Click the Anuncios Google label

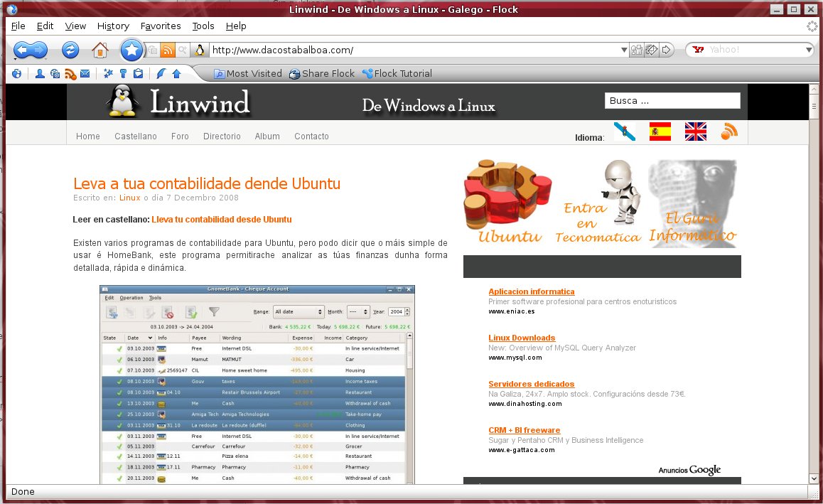click(x=689, y=470)
